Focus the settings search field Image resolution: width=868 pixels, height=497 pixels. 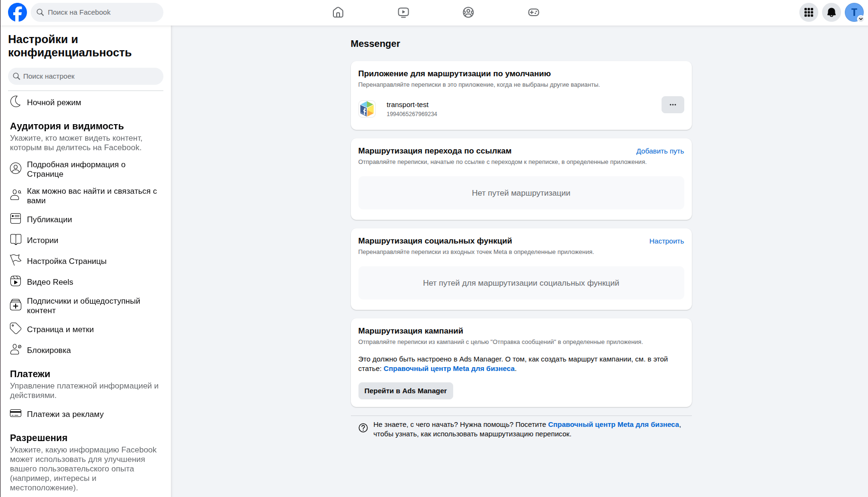point(86,76)
